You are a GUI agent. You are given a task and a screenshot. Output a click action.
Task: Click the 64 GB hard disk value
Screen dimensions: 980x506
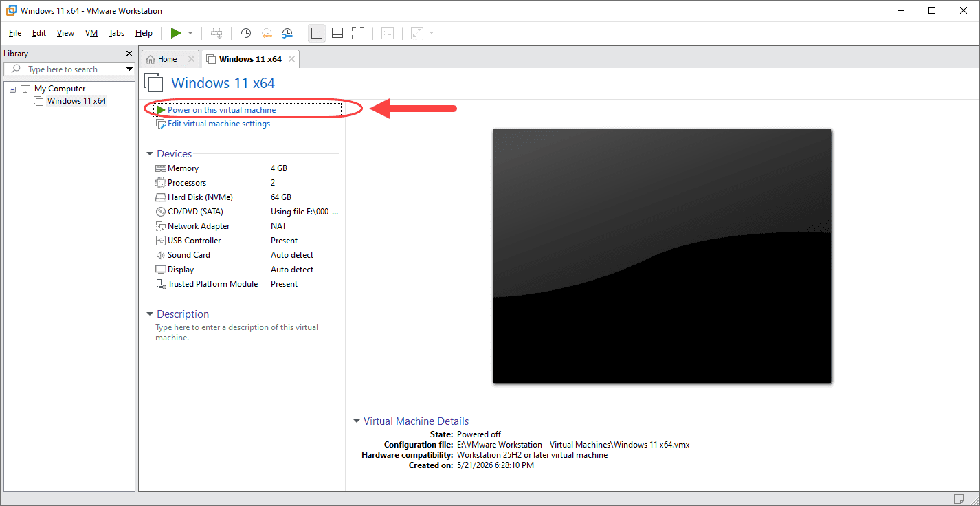[x=281, y=197]
